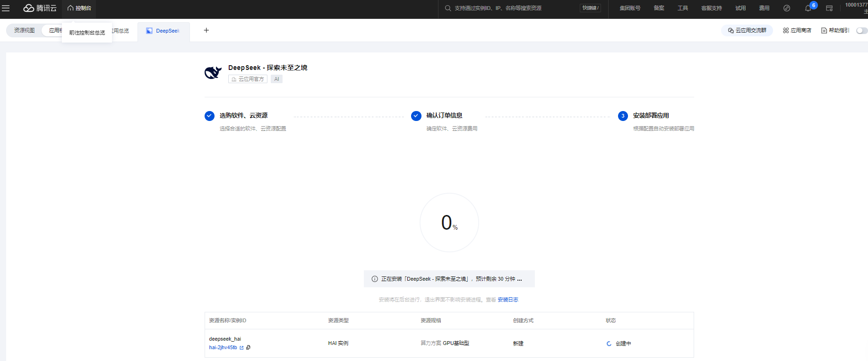Copy the instance ID hai-2jhv45tb
The height and width of the screenshot is (361, 868).
[248, 347]
